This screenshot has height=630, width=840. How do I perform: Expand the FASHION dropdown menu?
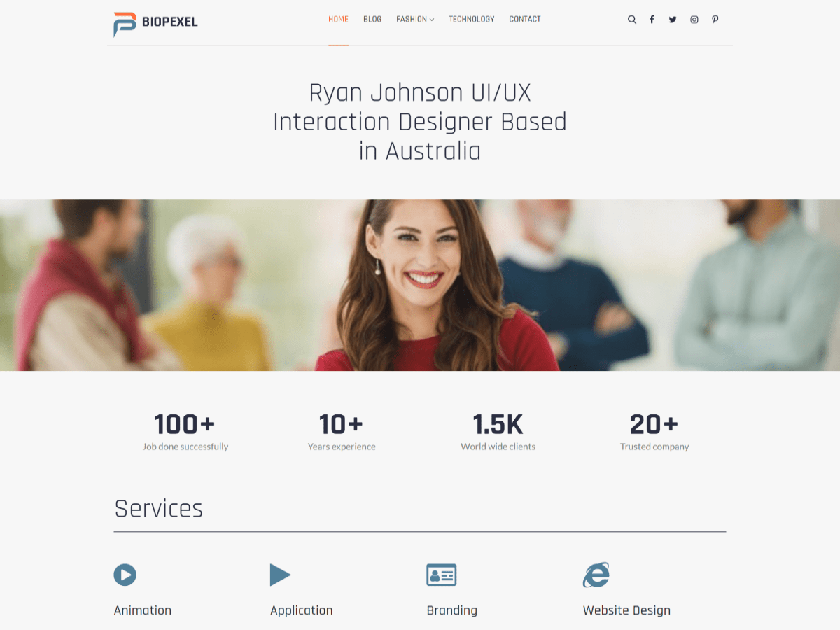pos(412,20)
